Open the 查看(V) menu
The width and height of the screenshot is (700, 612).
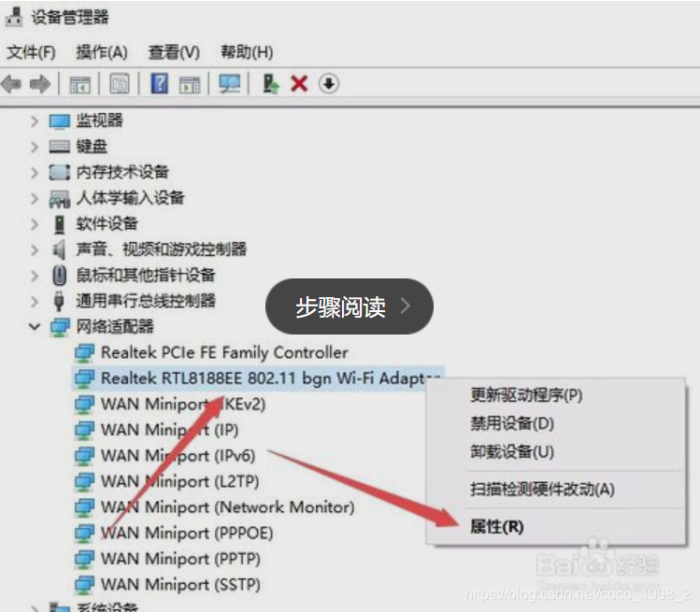174,52
